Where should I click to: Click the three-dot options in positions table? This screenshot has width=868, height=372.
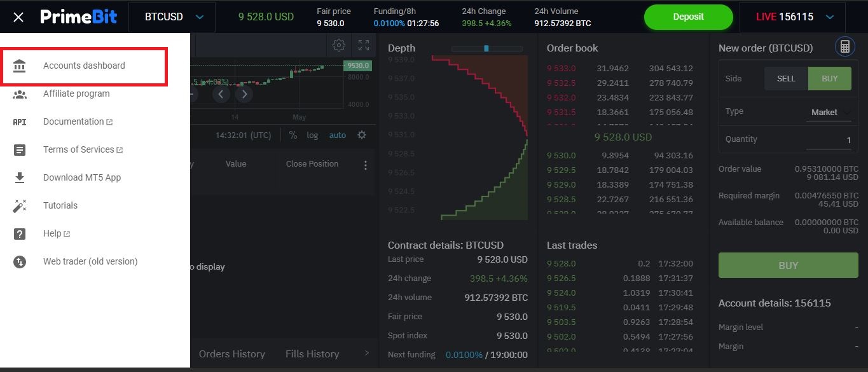365,165
